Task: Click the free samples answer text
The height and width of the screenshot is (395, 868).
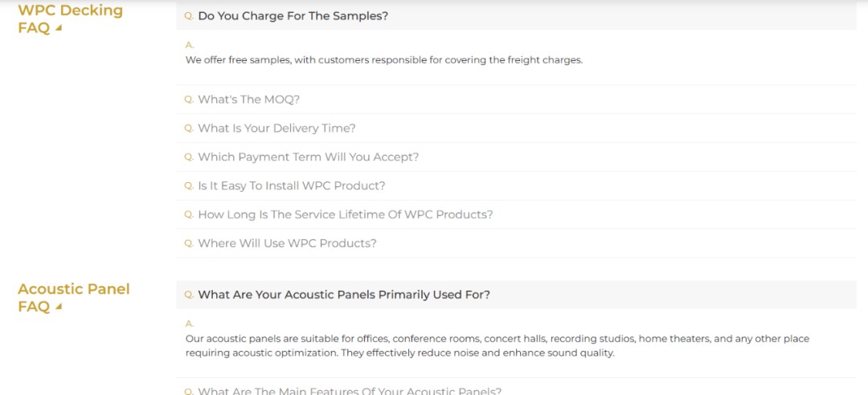Action: 383,60
